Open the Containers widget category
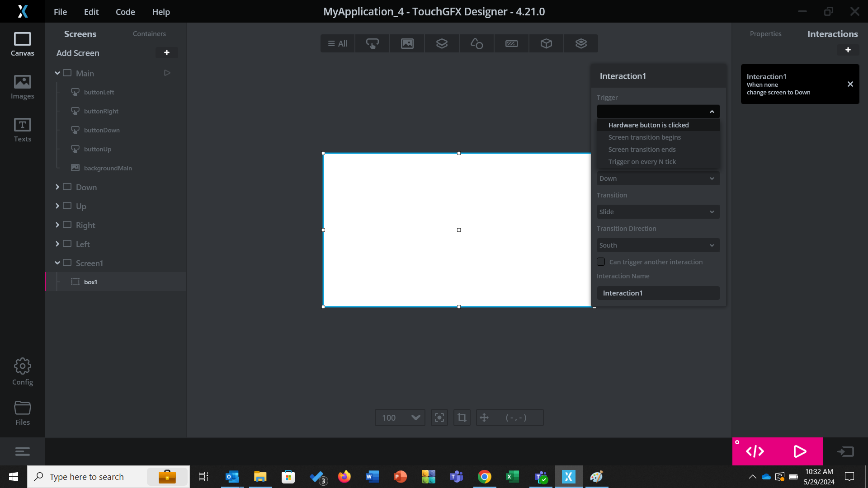 pyautogui.click(x=442, y=43)
